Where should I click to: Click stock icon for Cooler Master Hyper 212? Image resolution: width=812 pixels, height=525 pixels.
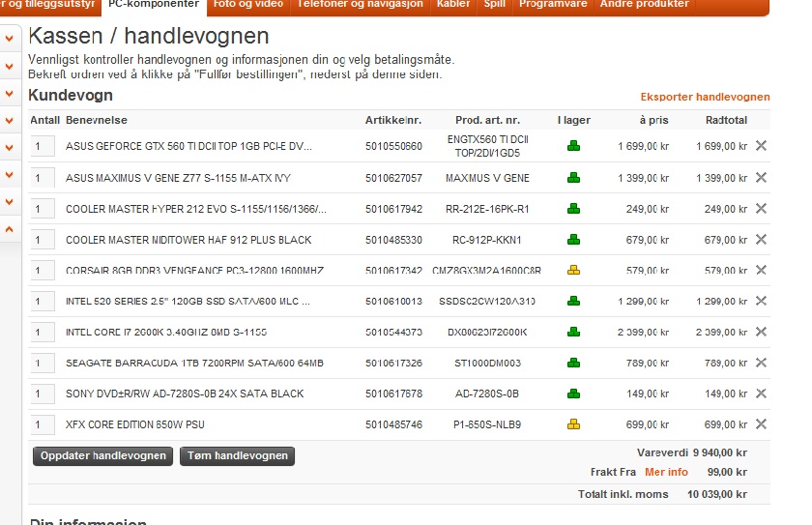coord(574,209)
